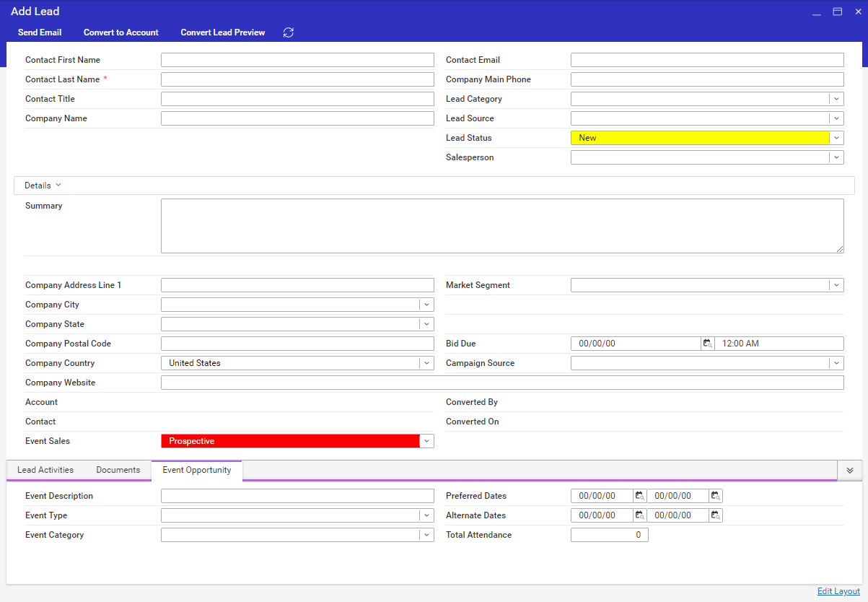This screenshot has width=868, height=602.
Task: Open first Preferred Dates calendar picker
Action: point(640,496)
